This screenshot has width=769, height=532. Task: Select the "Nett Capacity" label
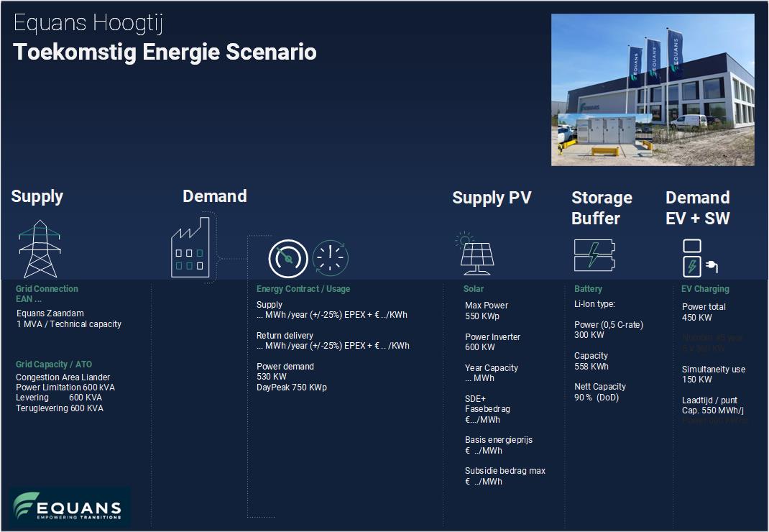(600, 386)
